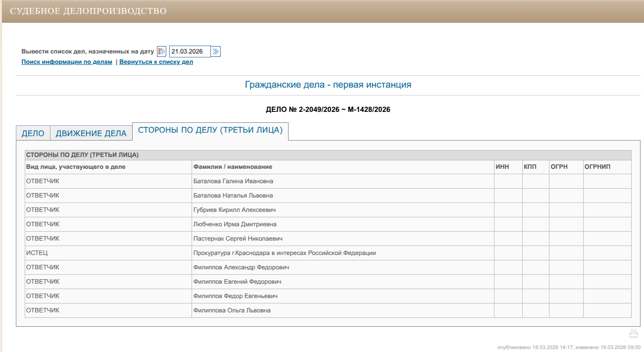Open the 'ДВИЖЕНИЕ ДЕЛА' tab
Image resolution: width=644 pixels, height=352 pixels.
point(91,133)
